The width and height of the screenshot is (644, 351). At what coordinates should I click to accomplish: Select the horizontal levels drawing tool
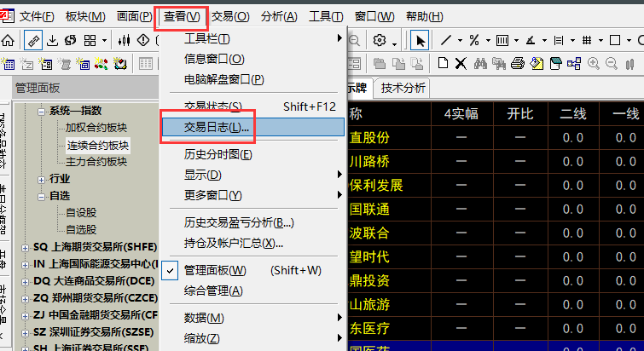(x=559, y=40)
